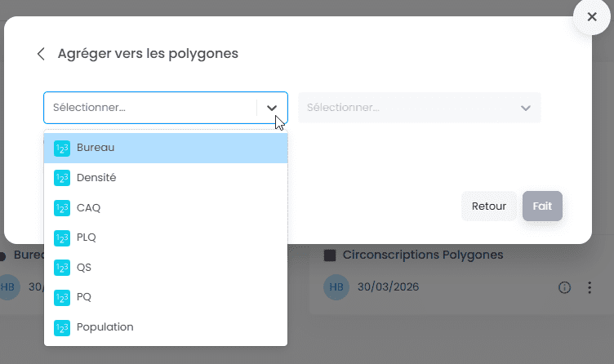Select the Densité option
The width and height of the screenshot is (614, 364).
(x=166, y=178)
